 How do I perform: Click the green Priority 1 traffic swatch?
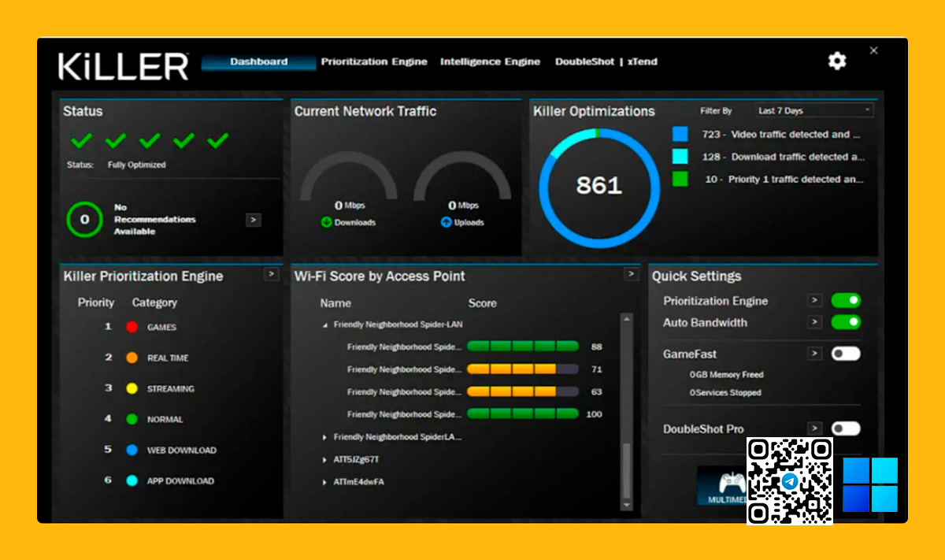(680, 179)
